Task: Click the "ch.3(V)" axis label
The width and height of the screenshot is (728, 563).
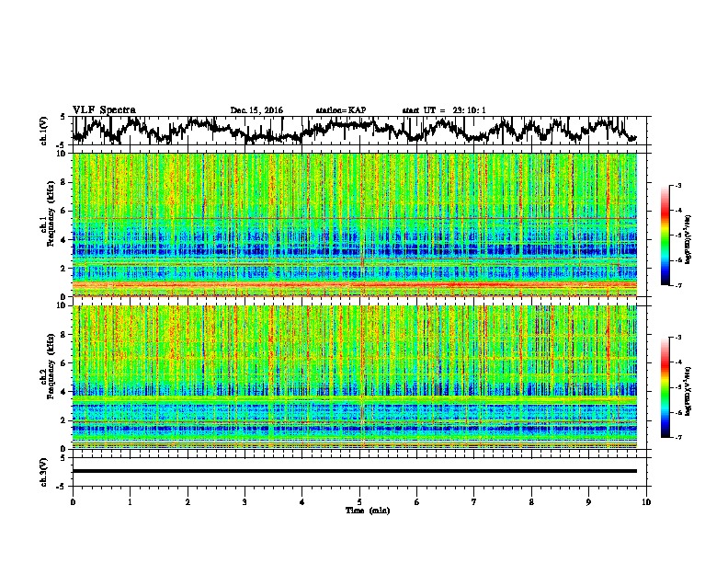Action: tap(44, 472)
